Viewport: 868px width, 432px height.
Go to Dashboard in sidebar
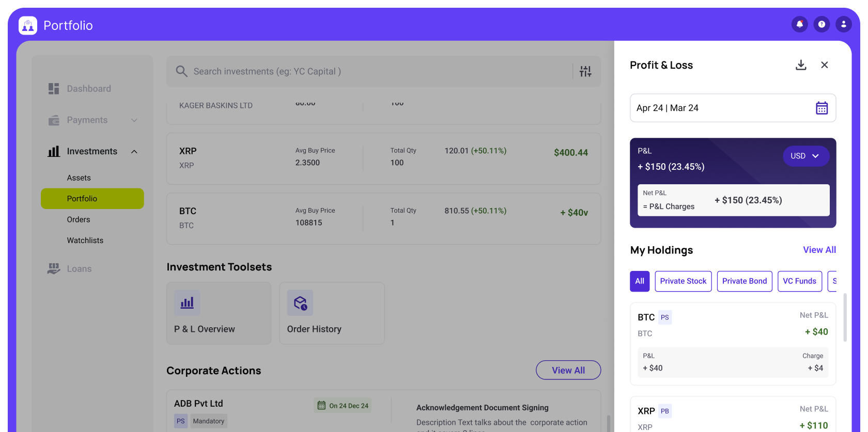tap(89, 89)
